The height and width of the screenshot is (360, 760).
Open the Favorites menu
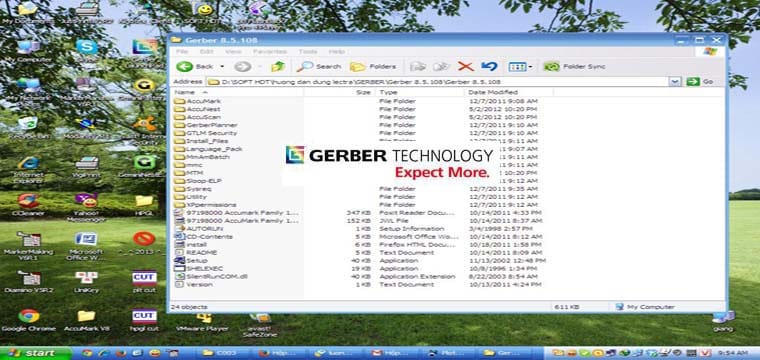click(269, 51)
